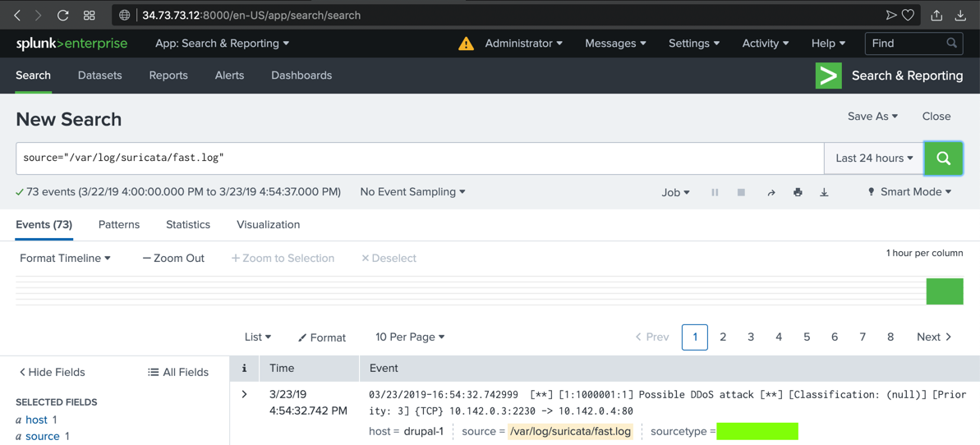This screenshot has width=980, height=445.
Task: Open the No Event Sampling dropdown
Action: (412, 192)
